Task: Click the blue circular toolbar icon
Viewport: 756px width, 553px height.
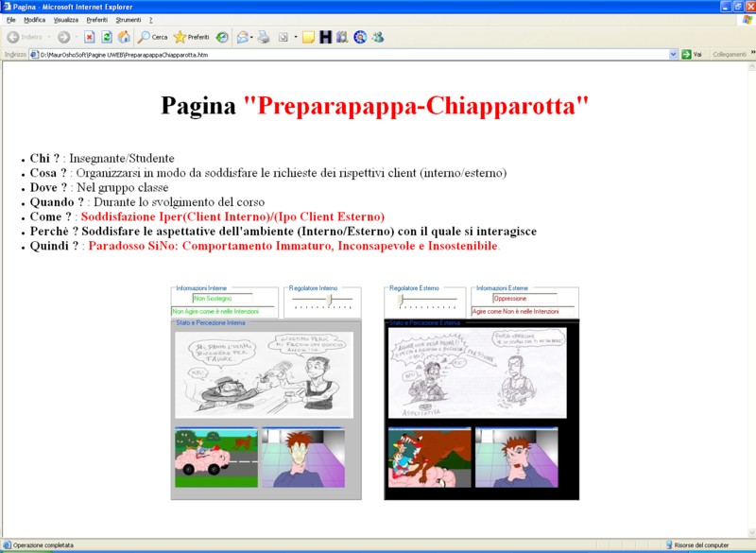Action: tap(360, 37)
